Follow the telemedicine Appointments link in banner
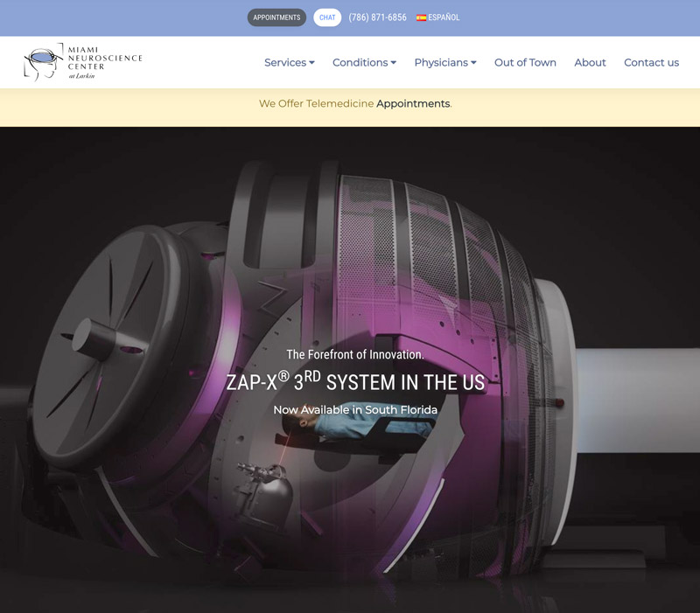Screen dimensions: 700x613 click(413, 103)
